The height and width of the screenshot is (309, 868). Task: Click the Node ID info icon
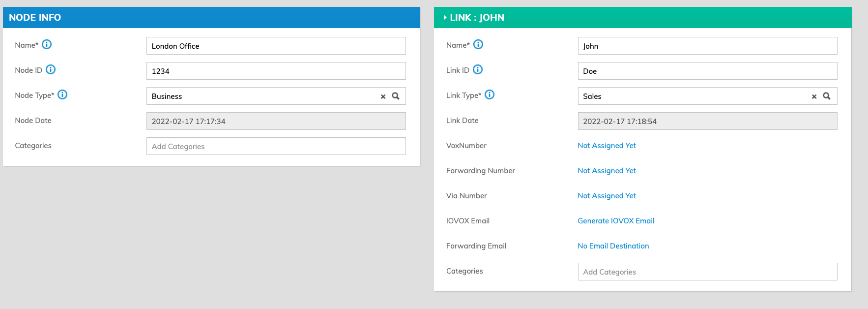pos(51,70)
